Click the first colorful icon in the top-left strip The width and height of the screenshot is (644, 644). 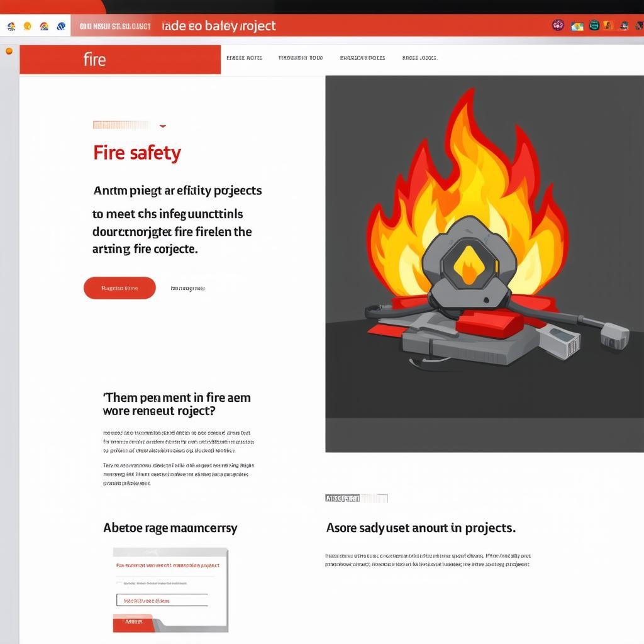tap(11, 26)
